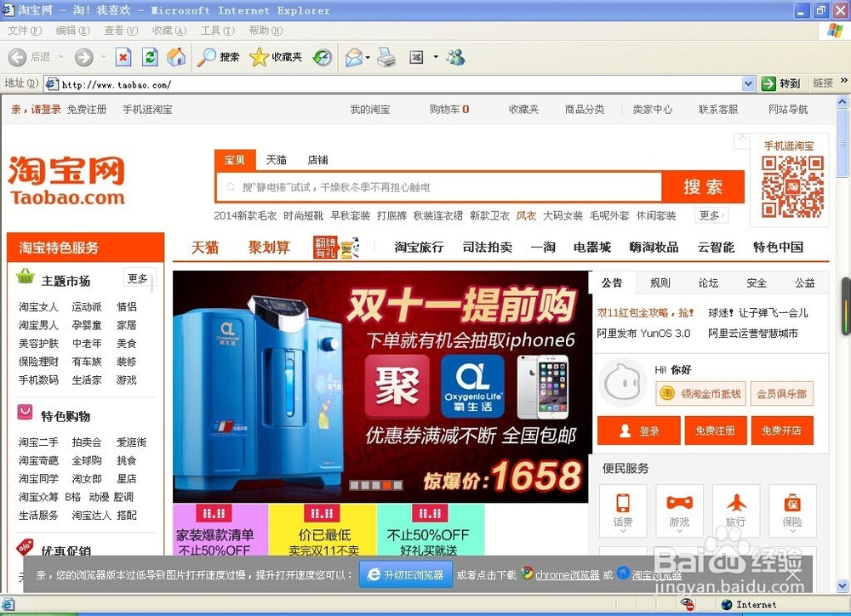Open 聚划算 in navigation bar

point(269,248)
